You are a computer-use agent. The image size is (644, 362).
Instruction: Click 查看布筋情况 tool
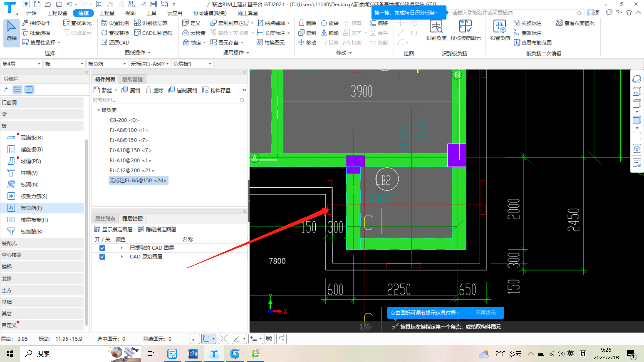point(576,23)
